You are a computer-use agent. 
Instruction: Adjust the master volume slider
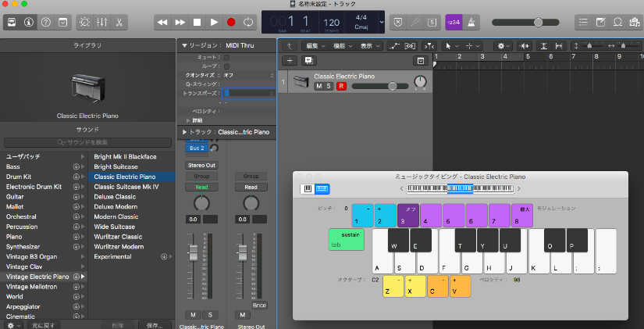pyautogui.click(x=538, y=23)
